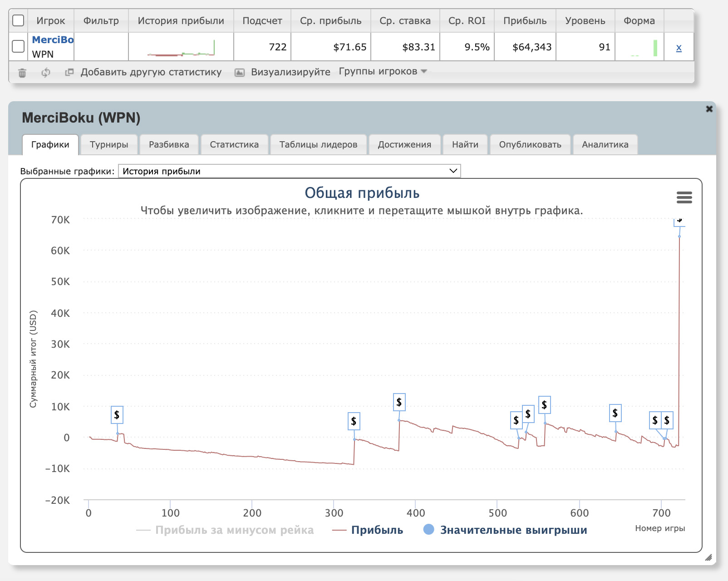Close the MerciBoku panel
This screenshot has height=581, width=728.
pos(709,109)
